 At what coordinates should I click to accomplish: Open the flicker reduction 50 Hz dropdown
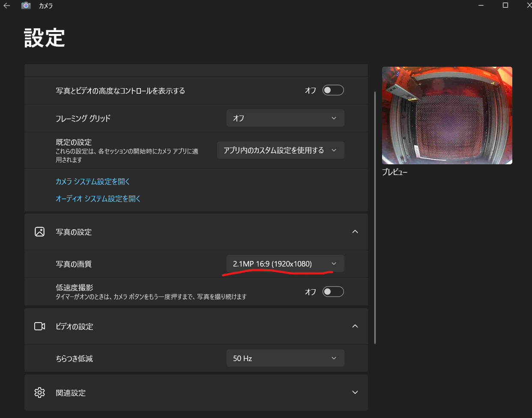click(x=285, y=359)
